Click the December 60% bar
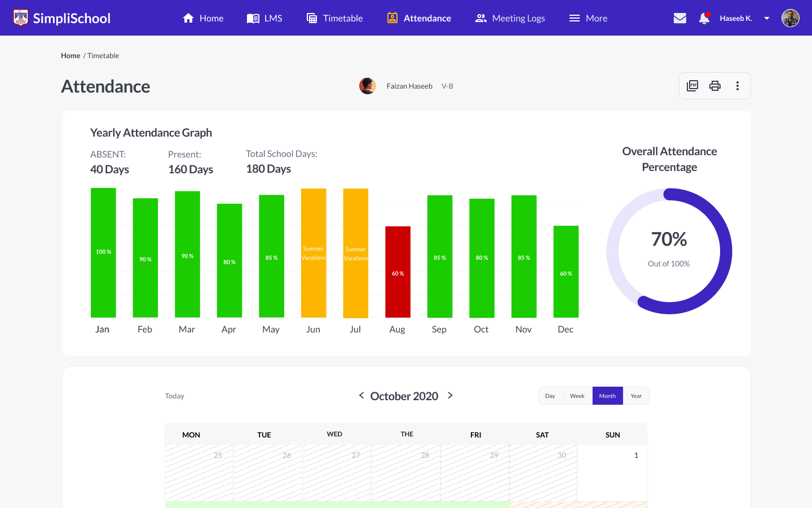Screen dimensions: 812x508 pyautogui.click(x=566, y=271)
